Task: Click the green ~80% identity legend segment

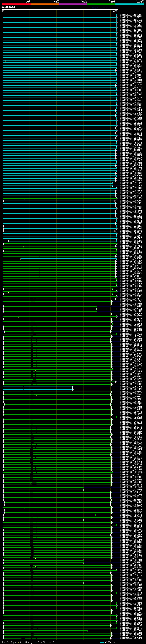Action: pyautogui.click(x=101, y=4)
